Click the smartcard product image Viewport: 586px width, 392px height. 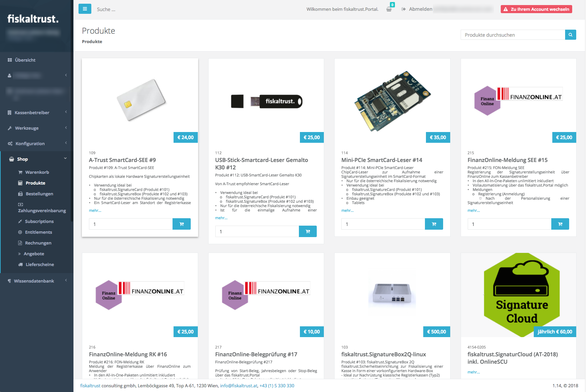tap(141, 100)
